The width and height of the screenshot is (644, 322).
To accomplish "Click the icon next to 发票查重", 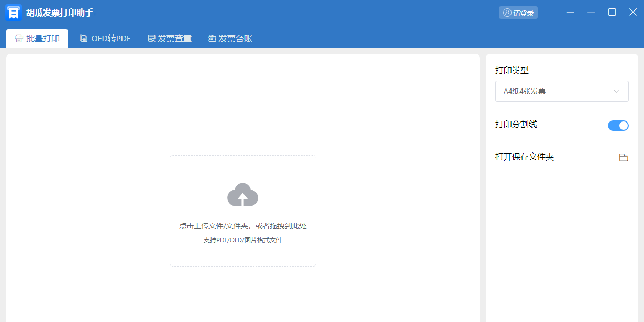I will 152,38.
